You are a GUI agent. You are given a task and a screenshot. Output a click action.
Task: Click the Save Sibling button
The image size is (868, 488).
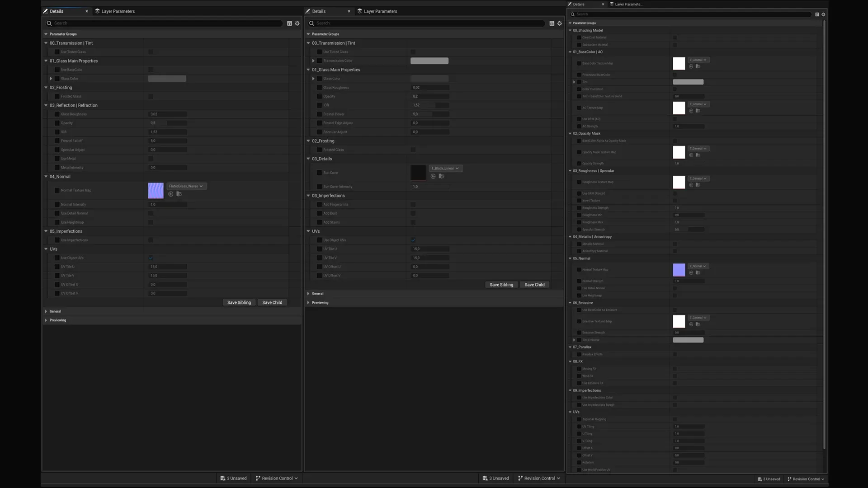point(239,302)
